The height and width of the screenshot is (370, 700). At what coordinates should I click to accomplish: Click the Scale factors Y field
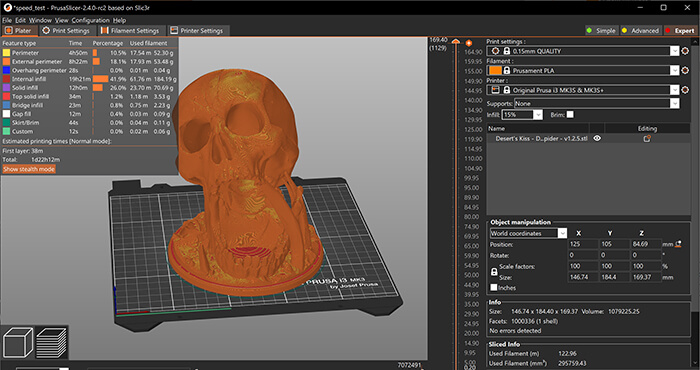point(614,266)
